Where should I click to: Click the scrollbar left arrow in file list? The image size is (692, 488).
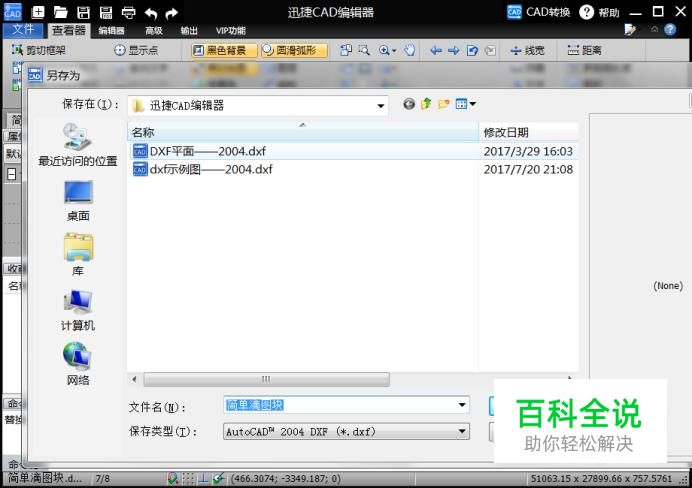[134, 379]
